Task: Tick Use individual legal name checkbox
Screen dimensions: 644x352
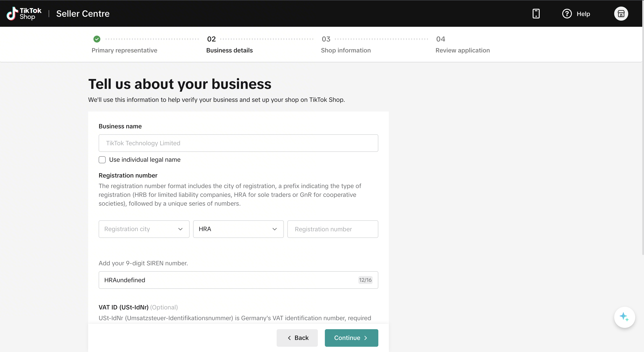Action: (x=102, y=160)
